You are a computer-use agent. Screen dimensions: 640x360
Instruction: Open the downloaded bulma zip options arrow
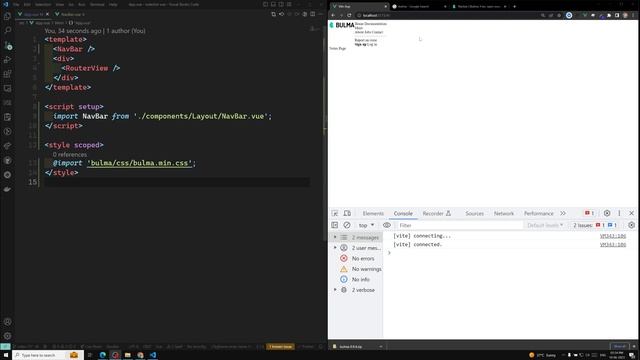(381, 347)
